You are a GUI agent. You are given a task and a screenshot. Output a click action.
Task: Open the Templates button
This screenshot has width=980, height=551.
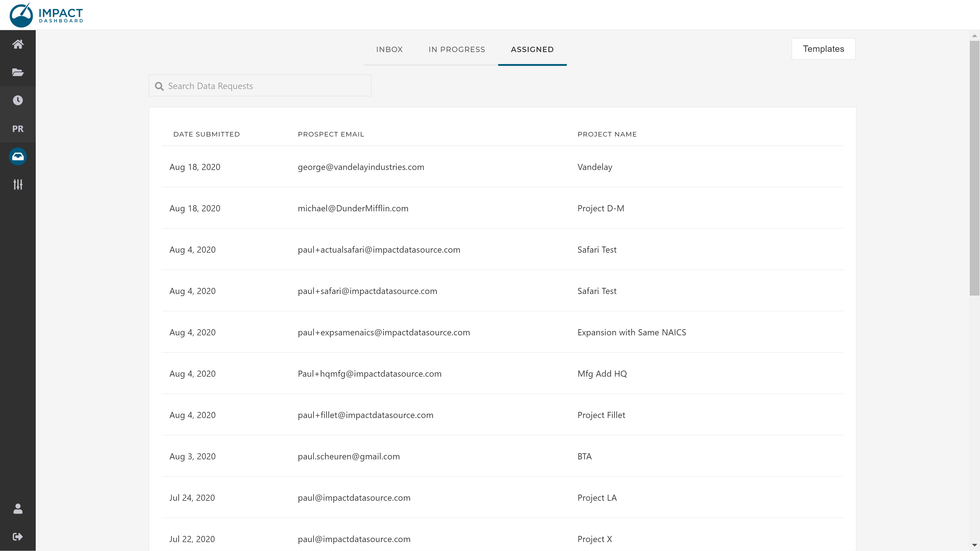823,49
